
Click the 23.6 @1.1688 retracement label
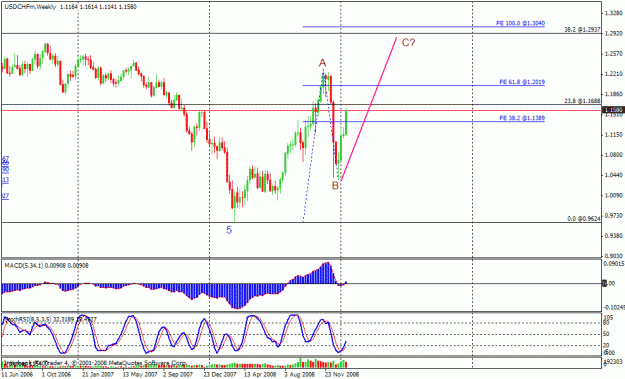pos(582,101)
